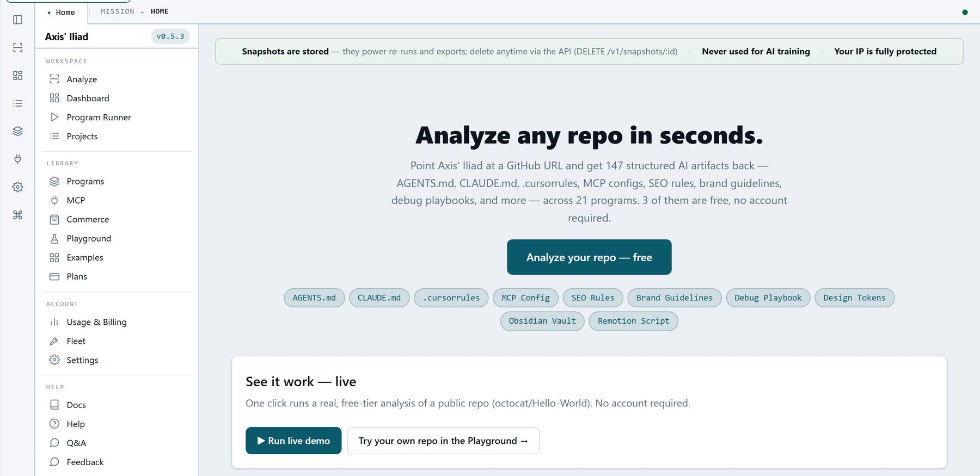Click the flask icon beside Playground
Screen dimensions: 980x476
[54, 238]
